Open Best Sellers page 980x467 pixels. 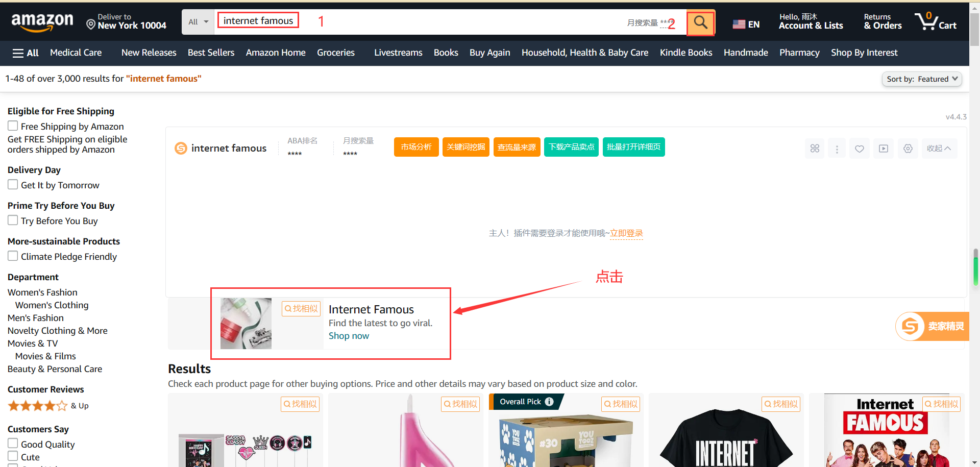(x=211, y=53)
